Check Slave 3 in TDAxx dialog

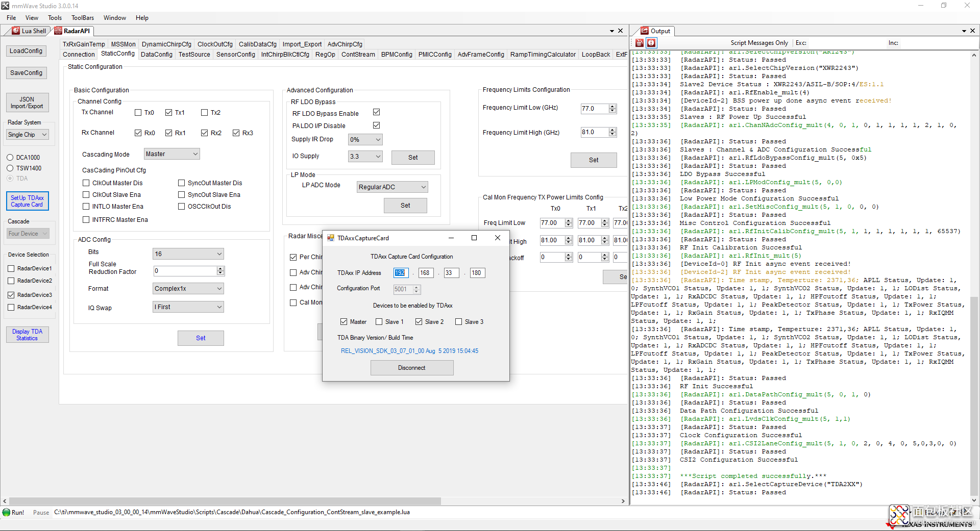point(458,322)
